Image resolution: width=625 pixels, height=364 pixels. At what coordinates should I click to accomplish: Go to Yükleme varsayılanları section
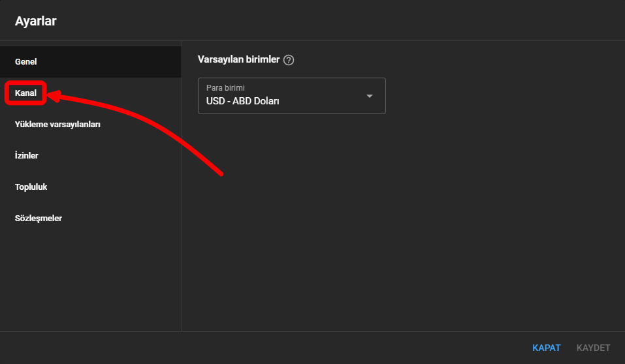click(x=57, y=125)
